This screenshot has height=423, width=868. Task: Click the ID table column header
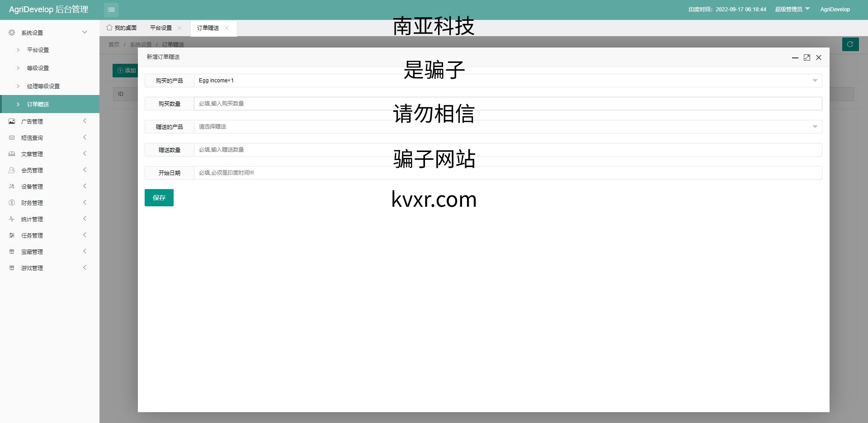tap(121, 94)
